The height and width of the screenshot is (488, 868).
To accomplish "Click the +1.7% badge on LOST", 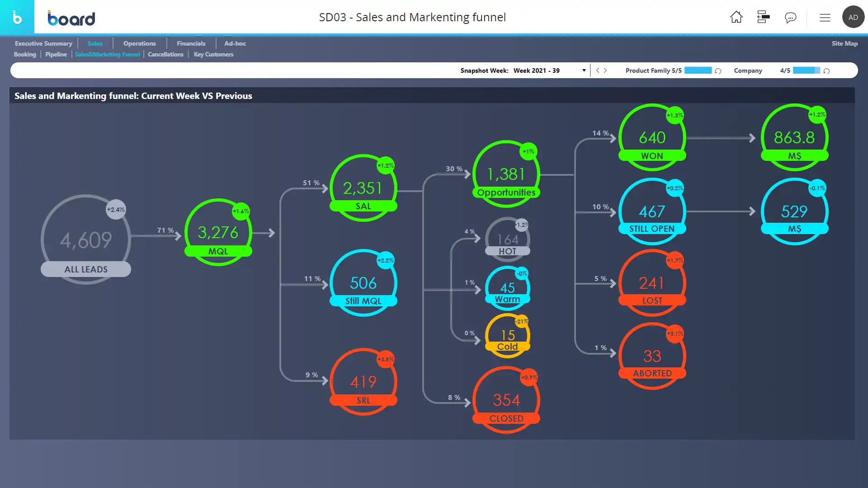I will tap(675, 260).
